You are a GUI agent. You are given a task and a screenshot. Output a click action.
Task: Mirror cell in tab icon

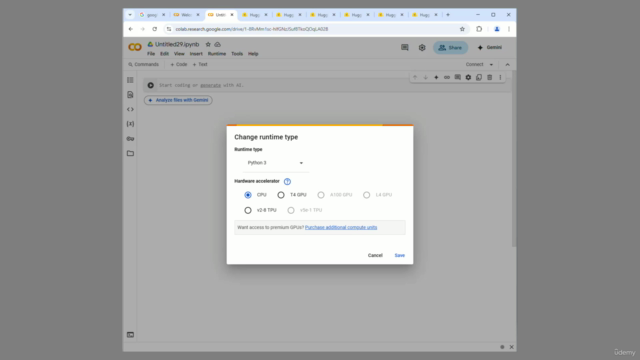pyautogui.click(x=479, y=78)
